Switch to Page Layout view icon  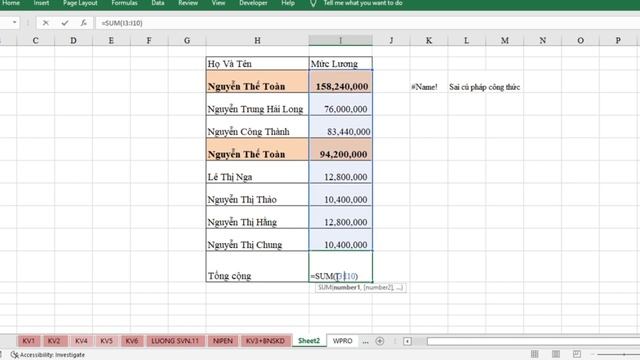556,354
